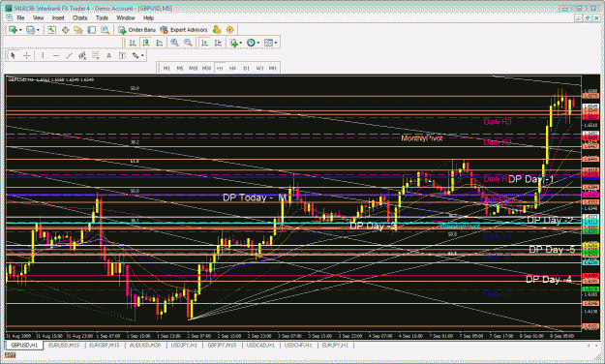Switch chart to Bar Chart mode

[x=133, y=43]
